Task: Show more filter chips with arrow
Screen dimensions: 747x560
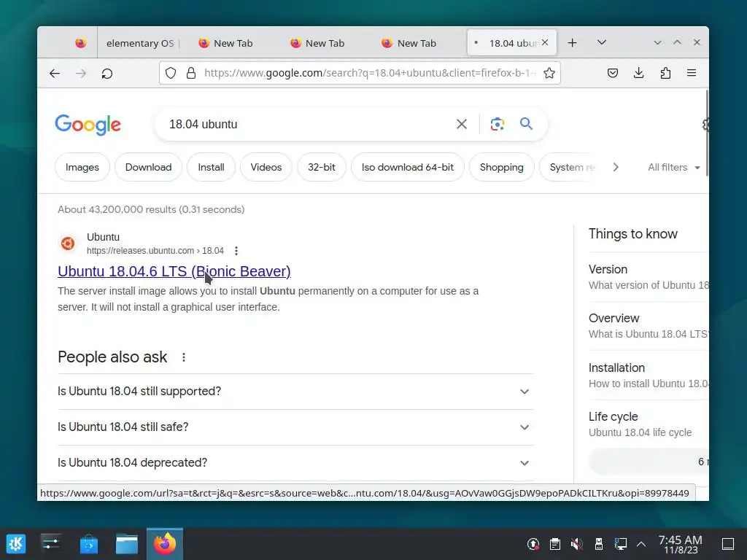Action: (616, 167)
